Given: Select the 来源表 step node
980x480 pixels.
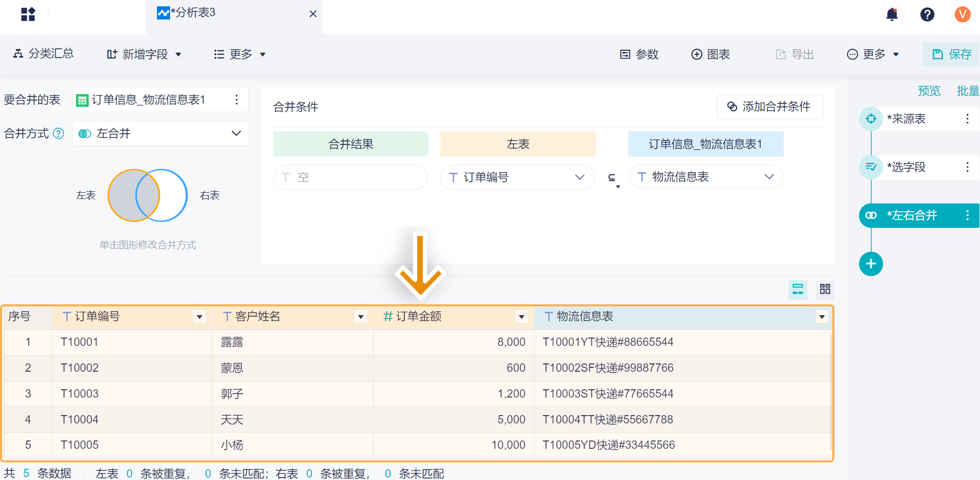Looking at the screenshot, I should click(906, 119).
